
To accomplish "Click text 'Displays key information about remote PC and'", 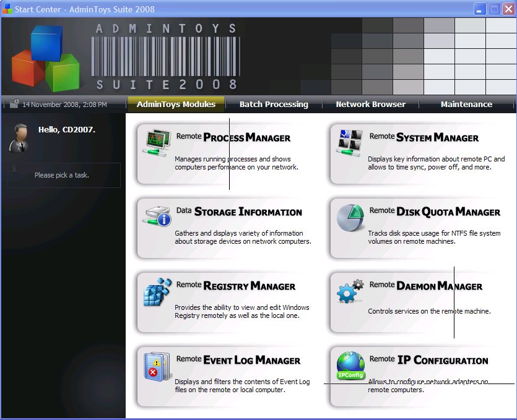I will [437, 159].
